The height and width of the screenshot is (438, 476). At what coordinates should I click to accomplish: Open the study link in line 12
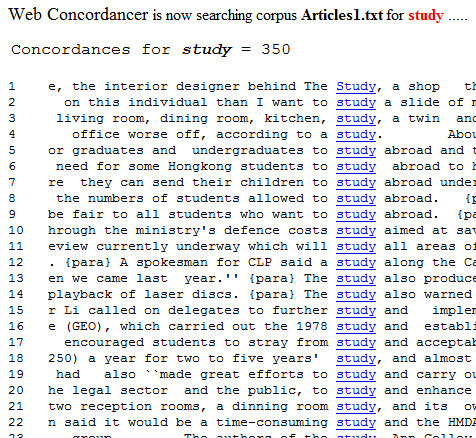click(x=356, y=263)
